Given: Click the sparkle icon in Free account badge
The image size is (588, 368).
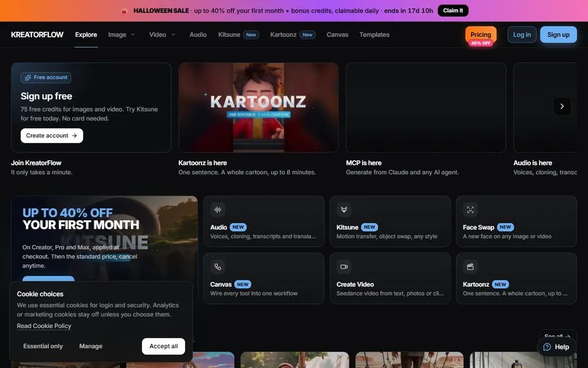Looking at the screenshot, I should pyautogui.click(x=28, y=78).
